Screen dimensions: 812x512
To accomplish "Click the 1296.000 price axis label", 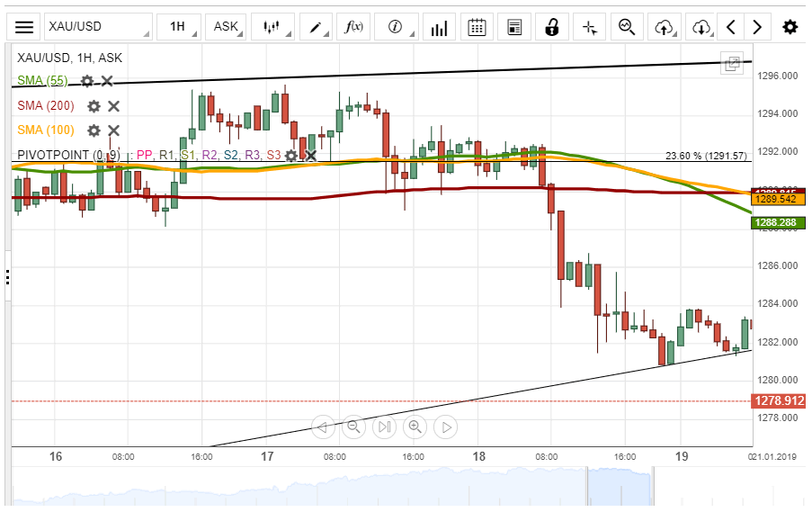I will (x=778, y=76).
